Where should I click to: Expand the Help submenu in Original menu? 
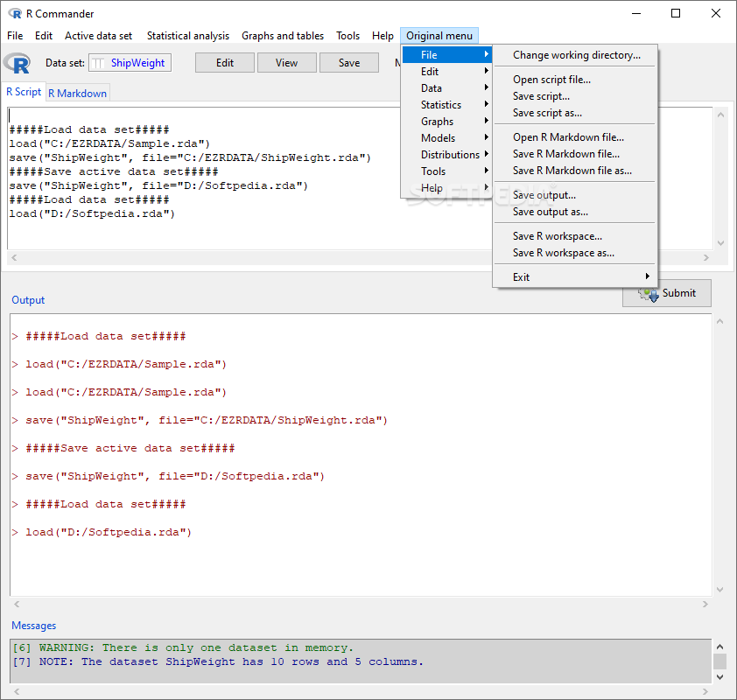tap(446, 188)
